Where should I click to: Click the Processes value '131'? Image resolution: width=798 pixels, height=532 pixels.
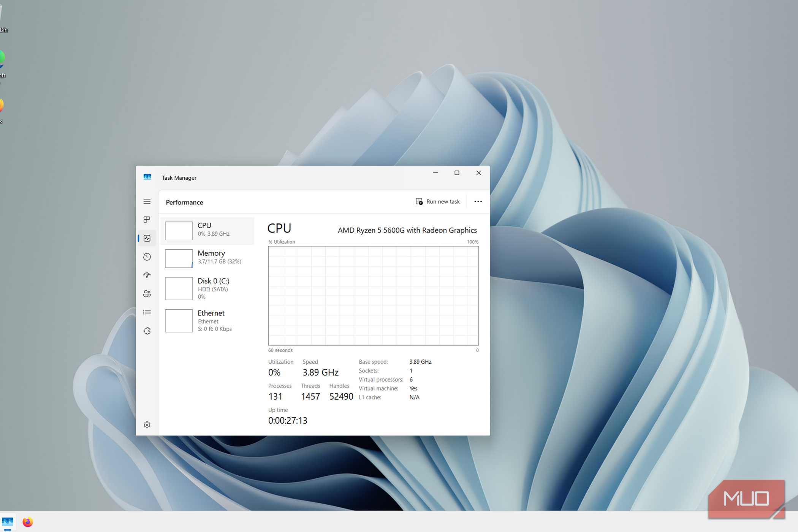pos(275,396)
